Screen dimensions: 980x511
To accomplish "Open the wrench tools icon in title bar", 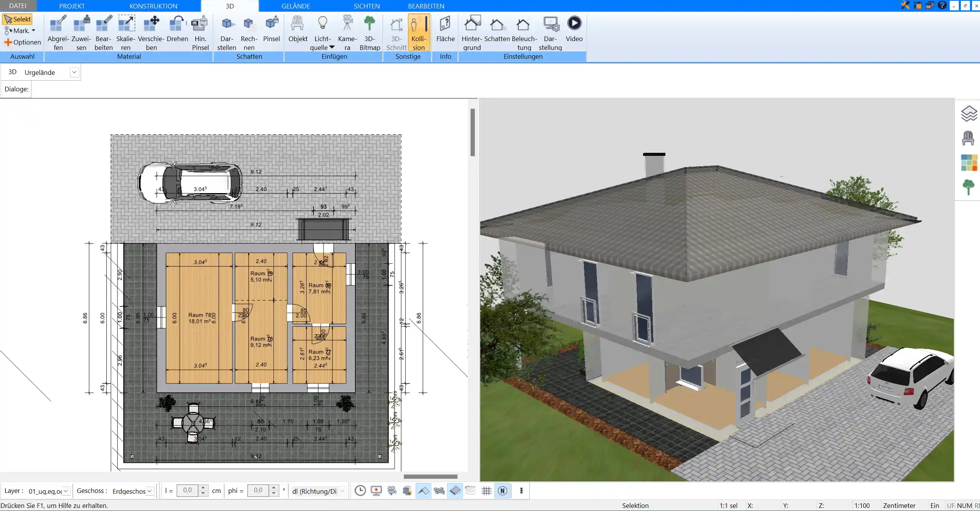I will 905,5.
